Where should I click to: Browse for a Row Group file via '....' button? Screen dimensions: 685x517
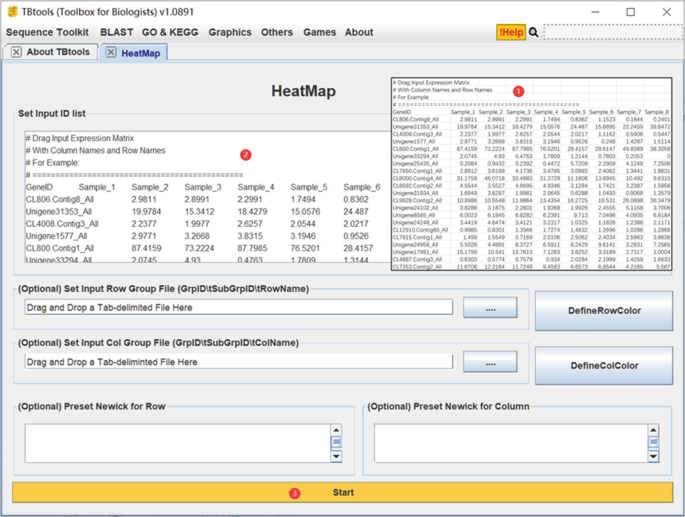[490, 308]
